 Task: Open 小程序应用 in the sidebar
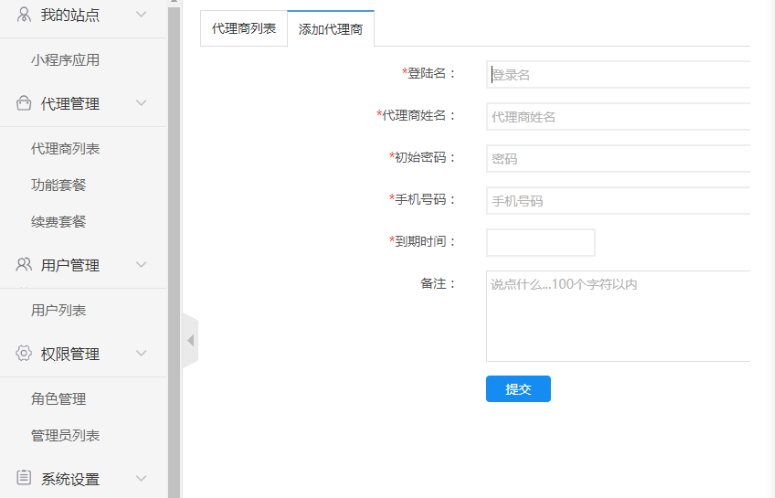pyautogui.click(x=65, y=60)
